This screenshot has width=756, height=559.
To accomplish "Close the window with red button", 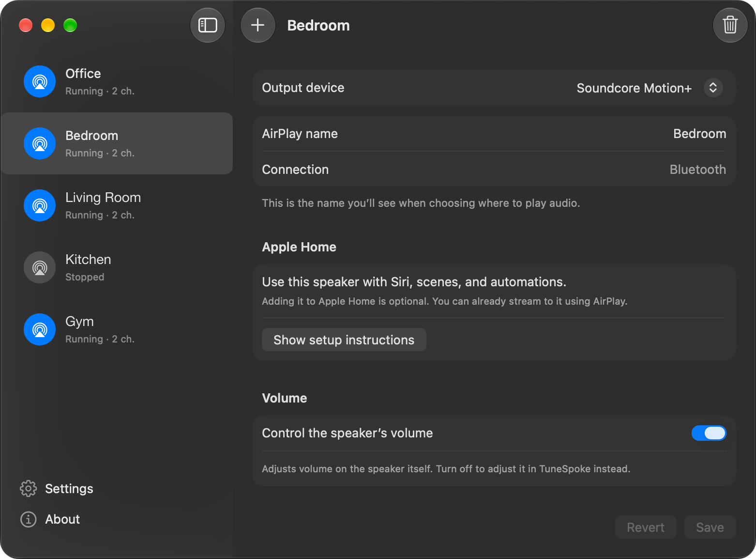I will 26,25.
